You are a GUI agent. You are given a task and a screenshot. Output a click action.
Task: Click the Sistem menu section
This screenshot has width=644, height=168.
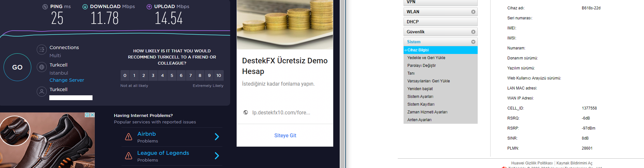coord(440,42)
